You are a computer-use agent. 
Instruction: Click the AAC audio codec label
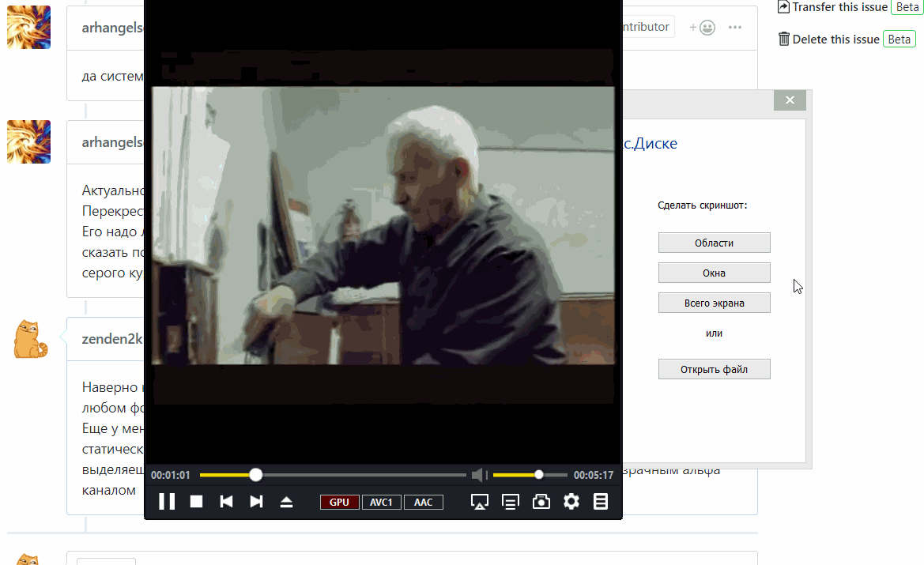click(x=423, y=502)
